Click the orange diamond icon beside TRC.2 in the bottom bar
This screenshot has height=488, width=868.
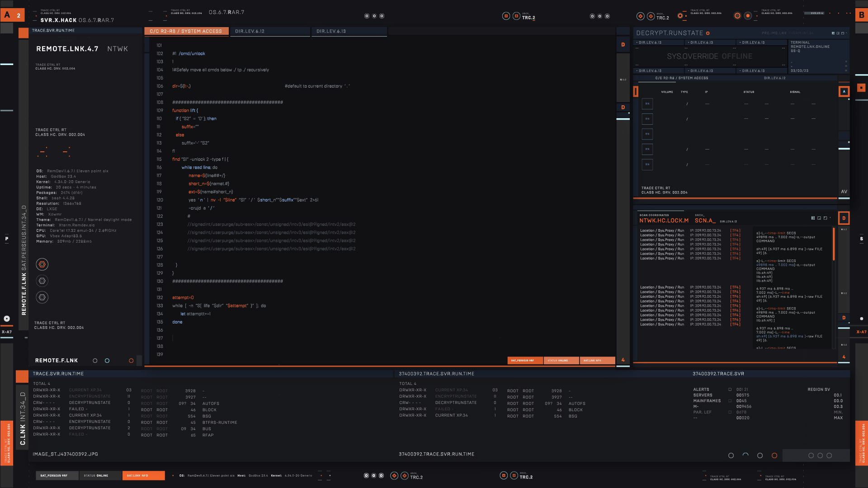pos(404,476)
